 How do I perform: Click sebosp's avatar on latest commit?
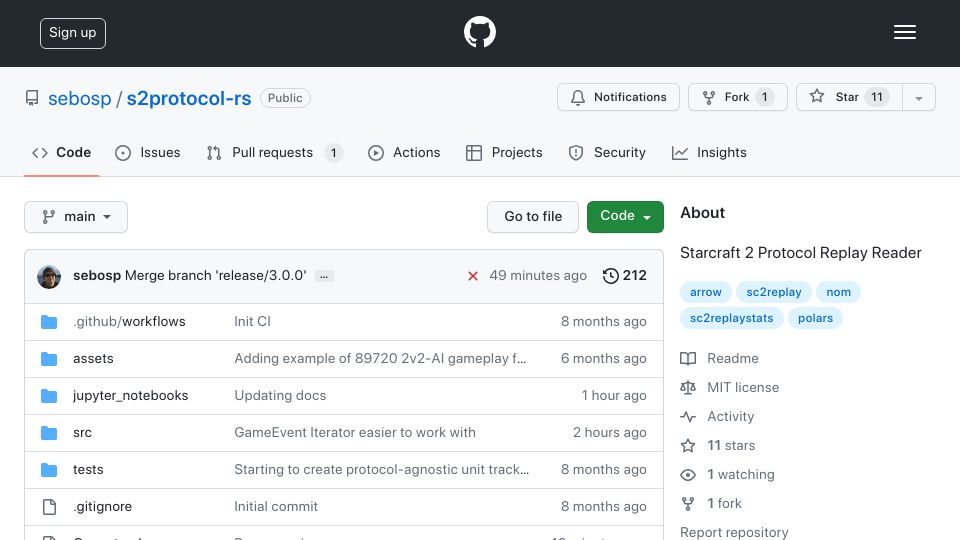(x=49, y=277)
